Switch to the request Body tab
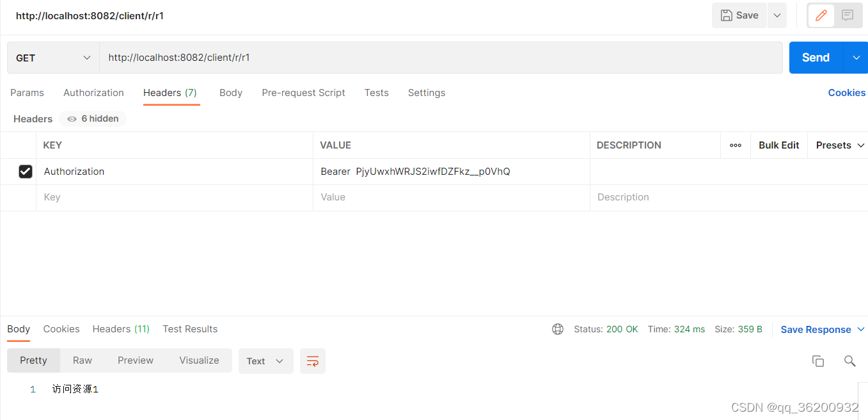 [231, 93]
